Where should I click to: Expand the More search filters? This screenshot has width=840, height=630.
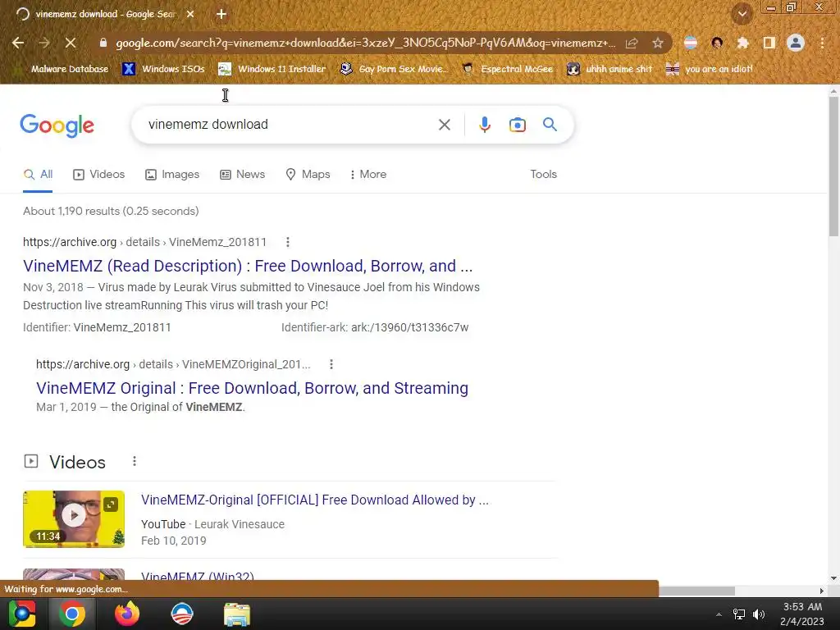pyautogui.click(x=367, y=175)
